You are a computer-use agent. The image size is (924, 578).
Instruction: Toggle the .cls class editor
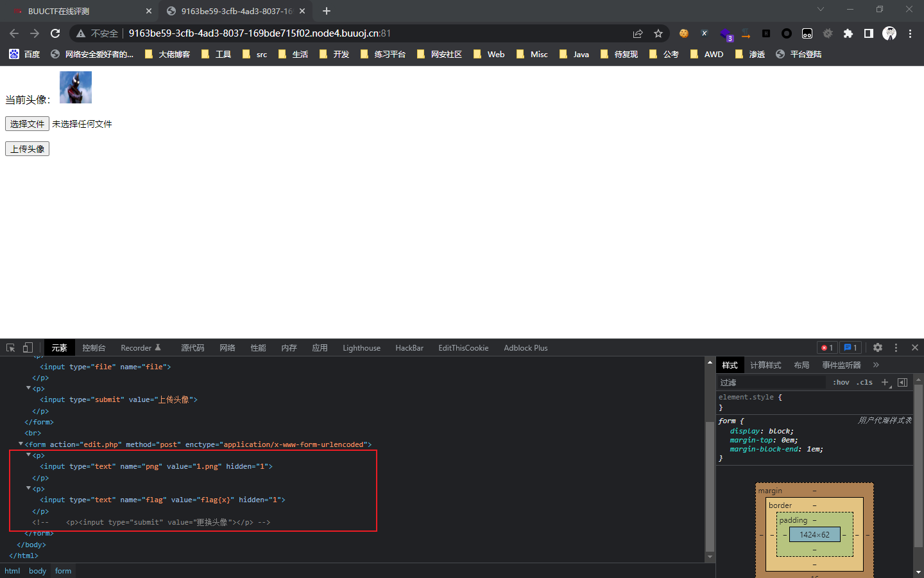pyautogui.click(x=864, y=382)
